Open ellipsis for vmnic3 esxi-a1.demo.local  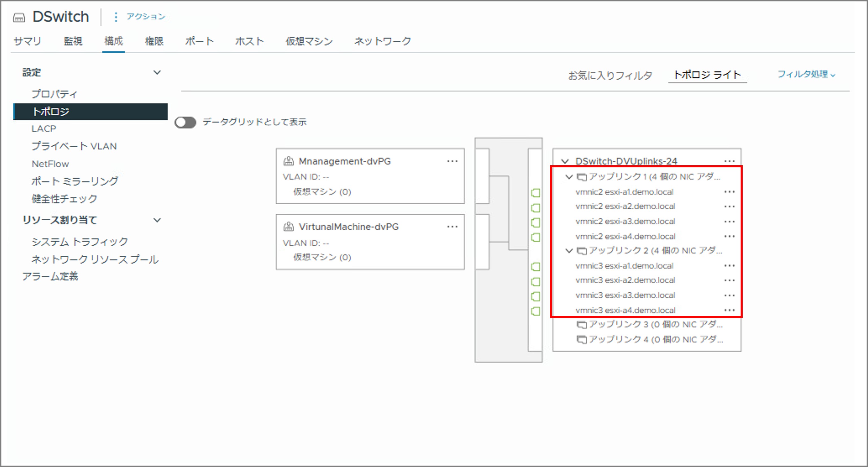[730, 266]
